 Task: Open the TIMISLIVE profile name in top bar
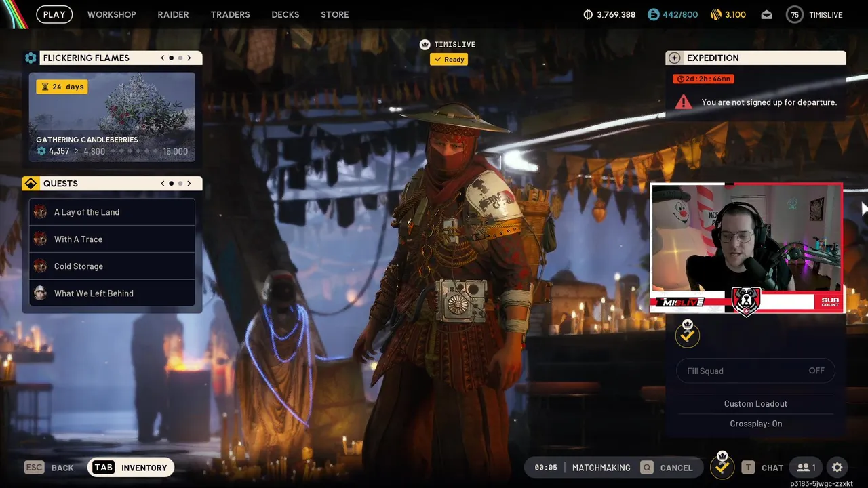[826, 14]
